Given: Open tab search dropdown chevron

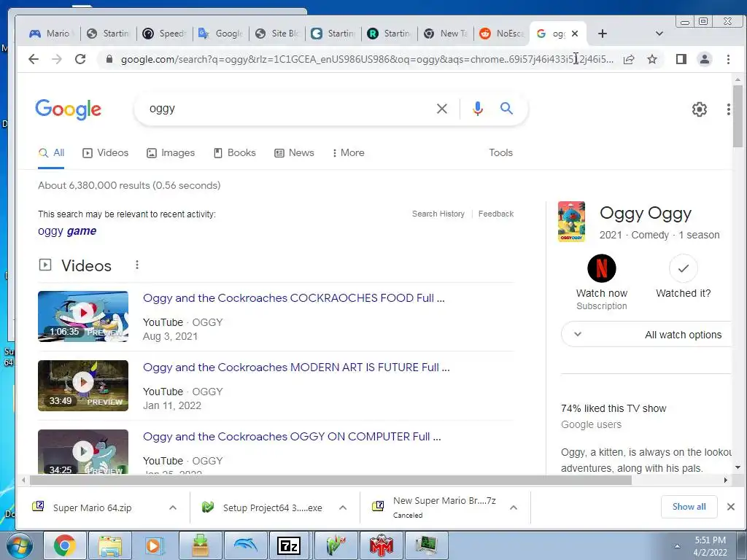Looking at the screenshot, I should (659, 34).
